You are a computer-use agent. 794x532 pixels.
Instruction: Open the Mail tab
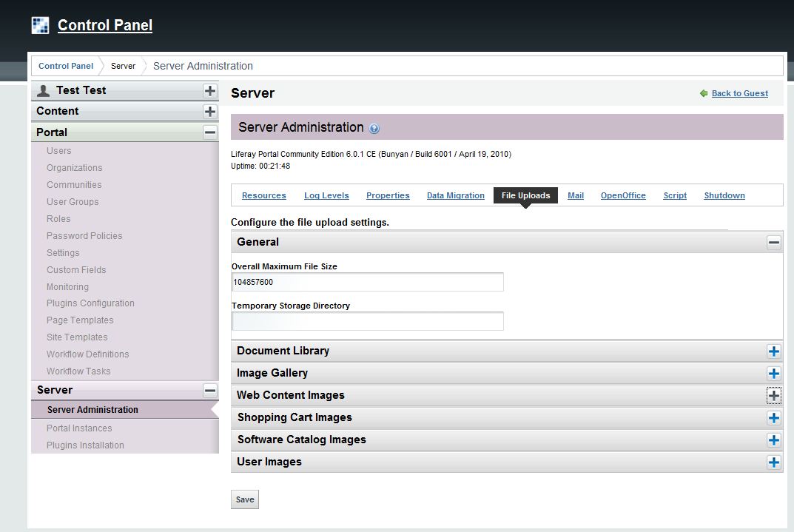(576, 195)
